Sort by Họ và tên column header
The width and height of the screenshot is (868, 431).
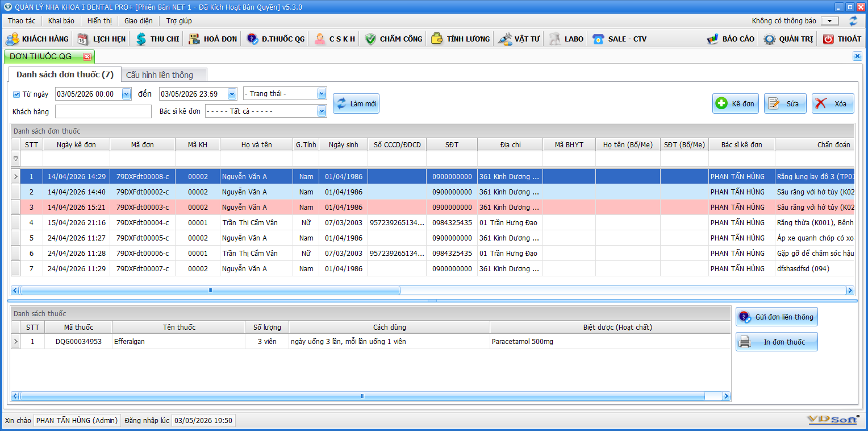pyautogui.click(x=257, y=145)
